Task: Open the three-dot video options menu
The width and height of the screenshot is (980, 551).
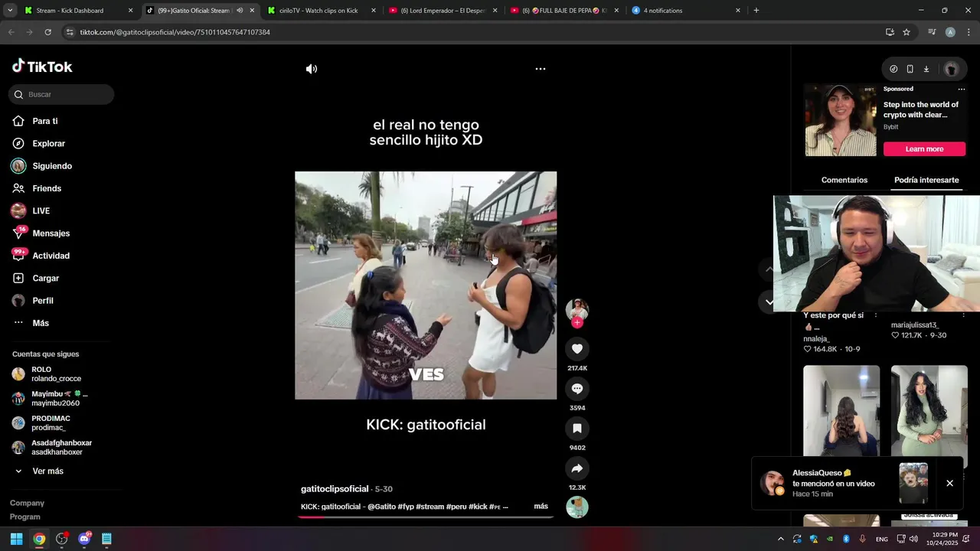Action: click(x=541, y=69)
